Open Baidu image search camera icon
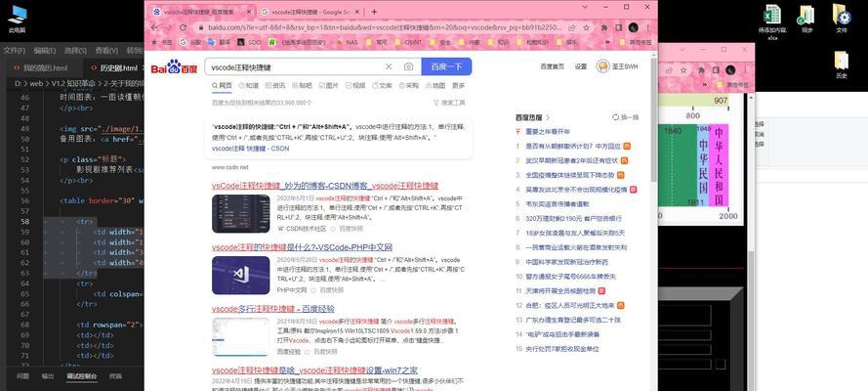868x391 pixels. (x=408, y=66)
